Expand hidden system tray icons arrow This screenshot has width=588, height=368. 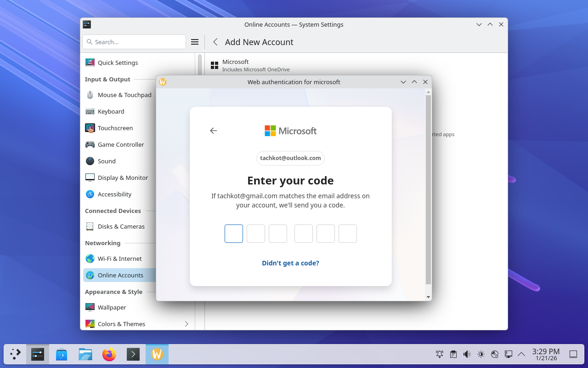[521, 354]
